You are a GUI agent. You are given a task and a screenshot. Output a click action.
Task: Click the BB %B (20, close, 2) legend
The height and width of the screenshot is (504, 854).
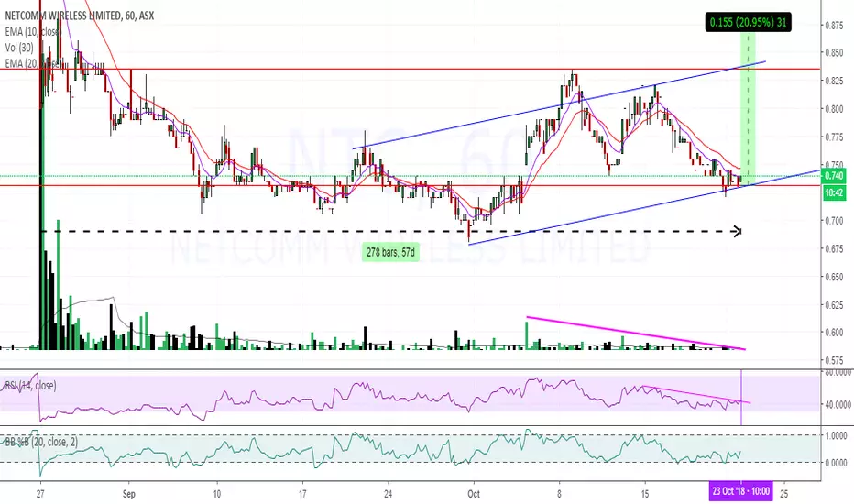[x=41, y=442]
